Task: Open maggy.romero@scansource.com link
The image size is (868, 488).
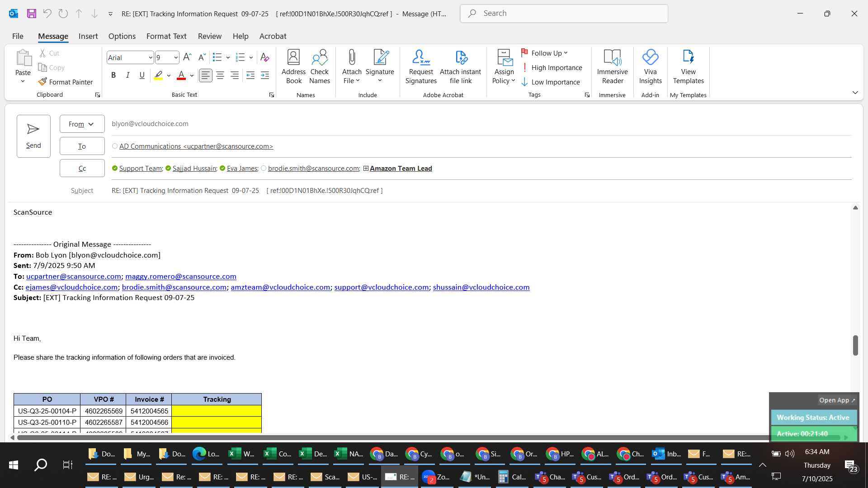Action: (181, 276)
